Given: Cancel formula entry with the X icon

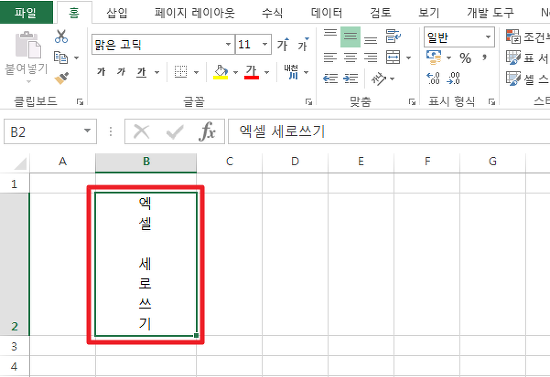Looking at the screenshot, I should tap(142, 132).
